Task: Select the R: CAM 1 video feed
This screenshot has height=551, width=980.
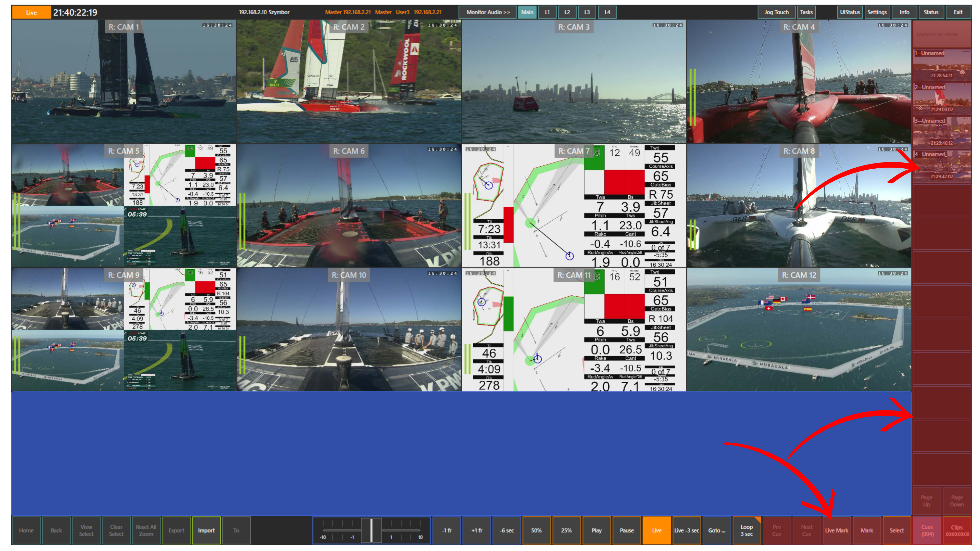Action: click(124, 81)
